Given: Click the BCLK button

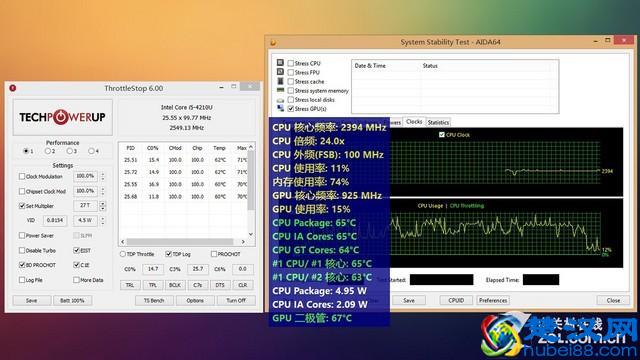Looking at the screenshot, I should click(x=175, y=285).
